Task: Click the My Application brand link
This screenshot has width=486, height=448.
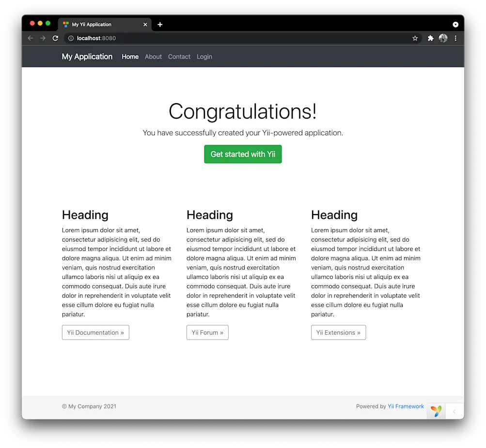Action: tap(87, 57)
